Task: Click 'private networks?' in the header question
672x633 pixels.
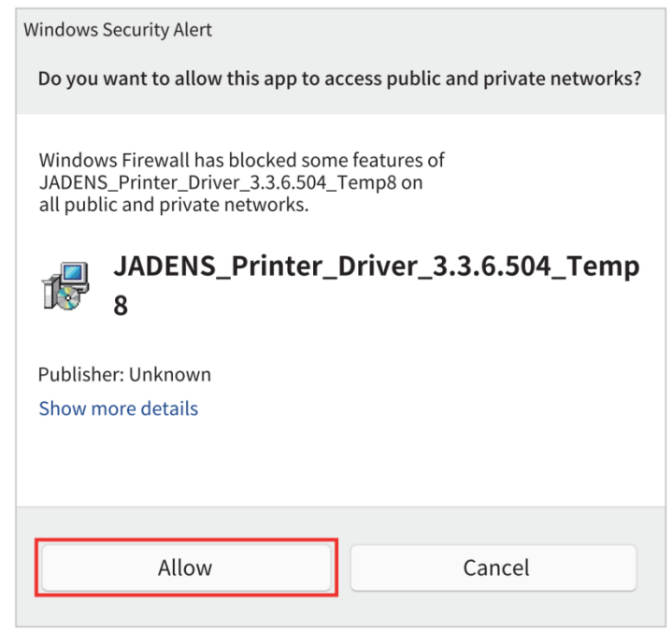Action: click(563, 79)
